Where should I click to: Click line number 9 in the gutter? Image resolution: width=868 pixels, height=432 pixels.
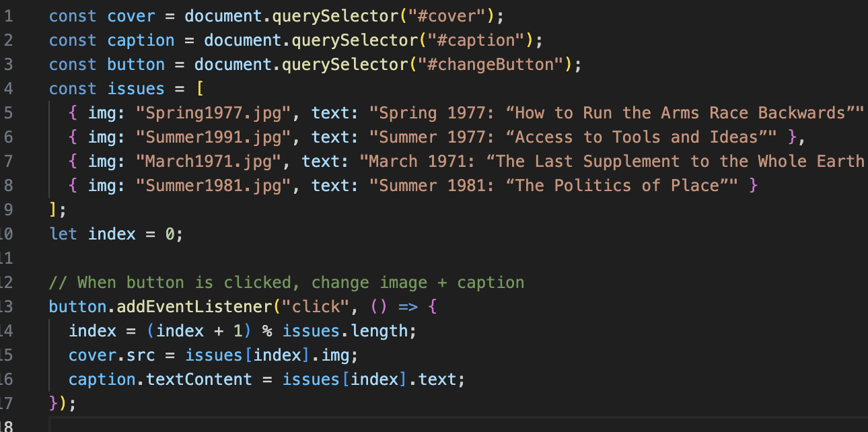click(x=7, y=210)
